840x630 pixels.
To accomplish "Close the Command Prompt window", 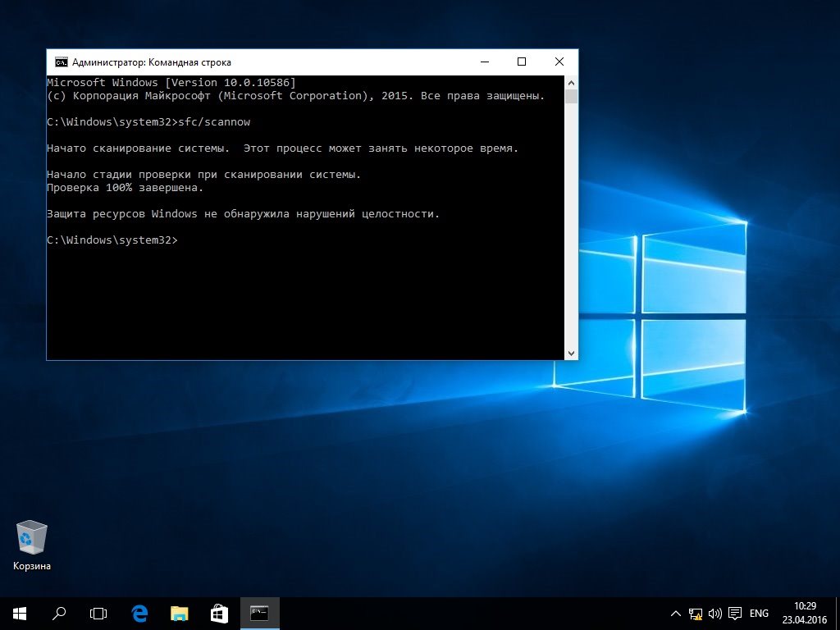I will 559,62.
